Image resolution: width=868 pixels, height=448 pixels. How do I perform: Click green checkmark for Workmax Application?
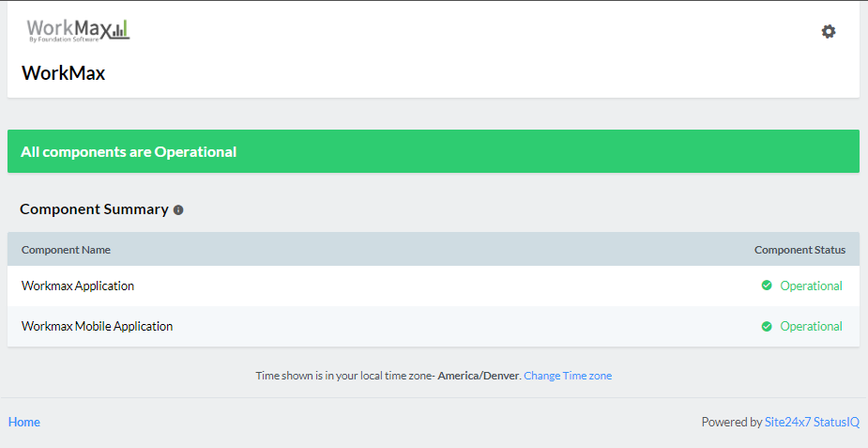767,286
